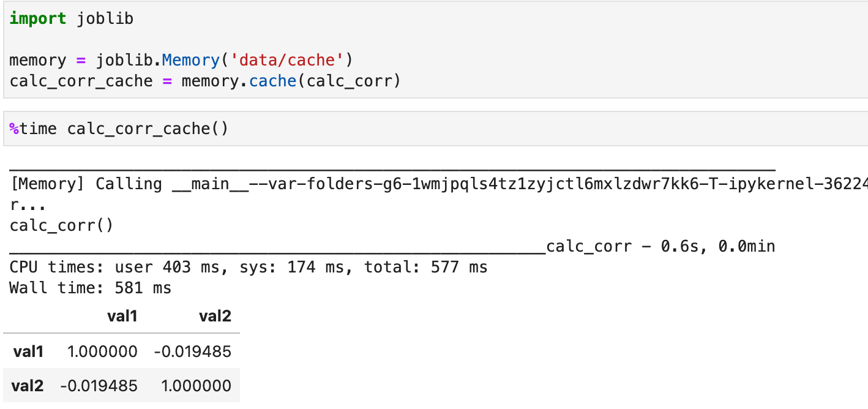
Task: Click the import joblib line in first cell
Action: point(72,18)
